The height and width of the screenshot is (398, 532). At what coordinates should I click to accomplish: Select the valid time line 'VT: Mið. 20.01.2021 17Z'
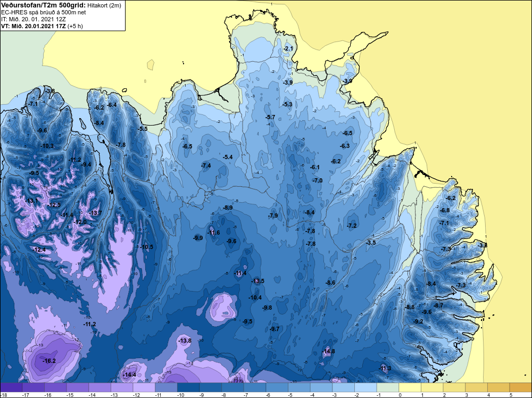(34, 26)
